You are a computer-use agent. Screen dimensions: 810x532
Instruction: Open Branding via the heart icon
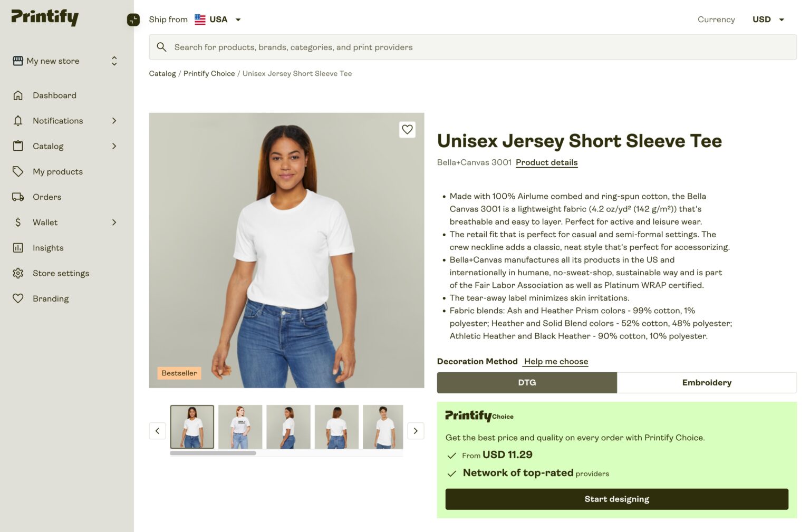click(18, 298)
